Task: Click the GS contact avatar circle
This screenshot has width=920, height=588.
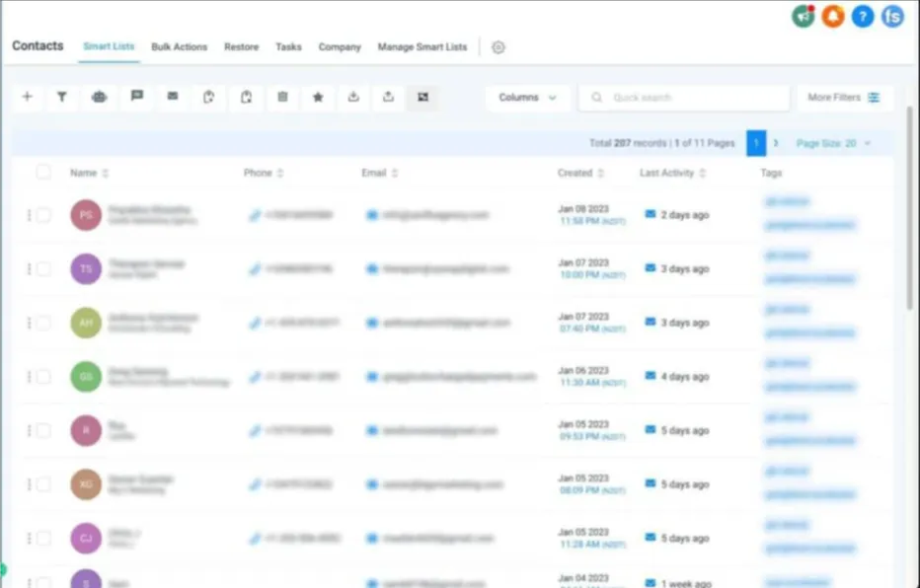Action: (x=86, y=377)
